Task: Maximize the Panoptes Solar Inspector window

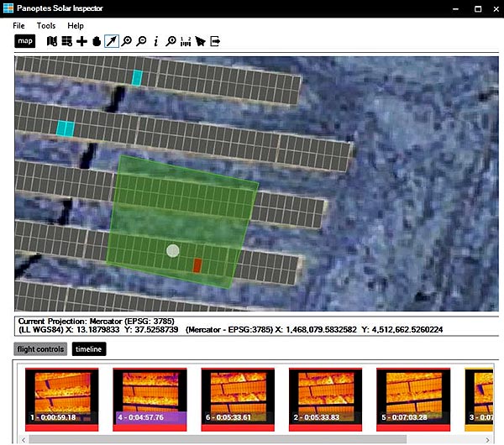Action: [x=478, y=9]
